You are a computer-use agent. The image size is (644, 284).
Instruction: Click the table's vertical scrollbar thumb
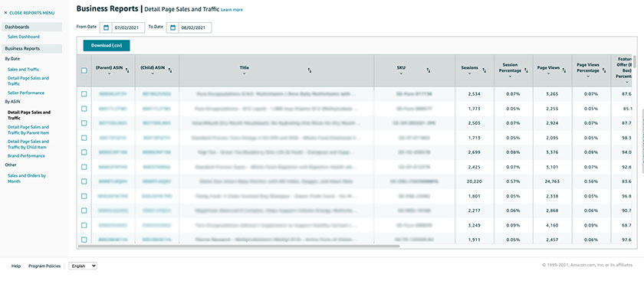pyautogui.click(x=635, y=61)
